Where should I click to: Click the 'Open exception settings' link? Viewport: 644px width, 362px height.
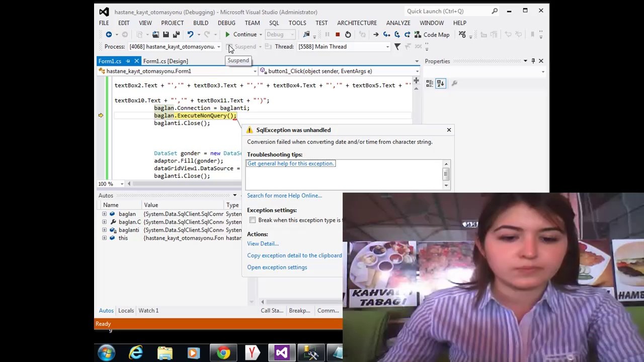click(x=277, y=267)
